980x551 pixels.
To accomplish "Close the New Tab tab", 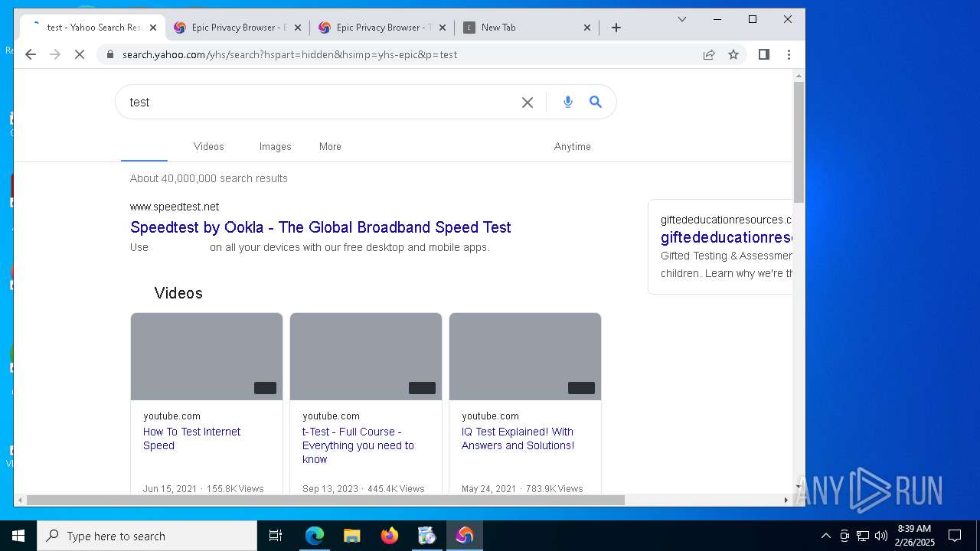I will click(x=587, y=28).
